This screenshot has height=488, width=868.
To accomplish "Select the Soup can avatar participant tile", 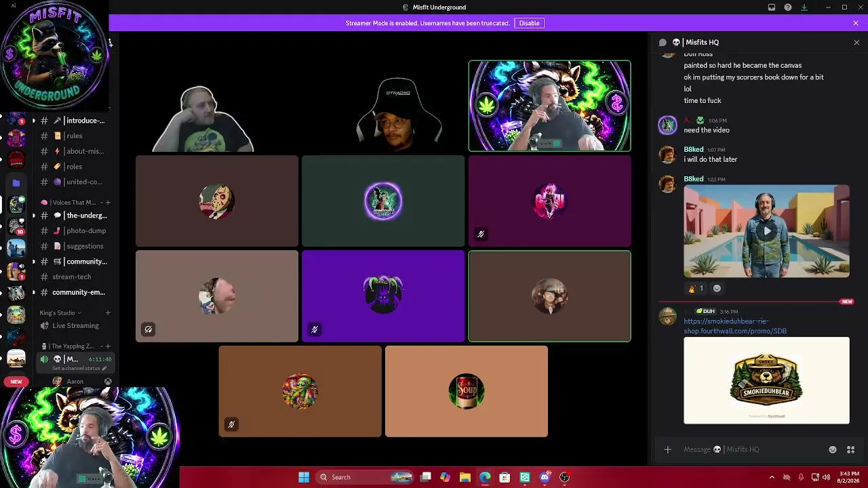I will [x=467, y=391].
